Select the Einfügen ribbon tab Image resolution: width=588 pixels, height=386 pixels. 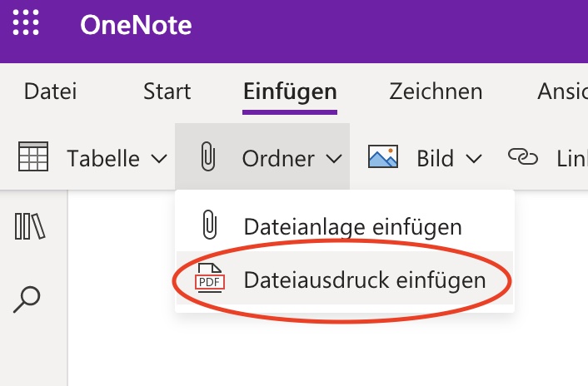tap(290, 92)
